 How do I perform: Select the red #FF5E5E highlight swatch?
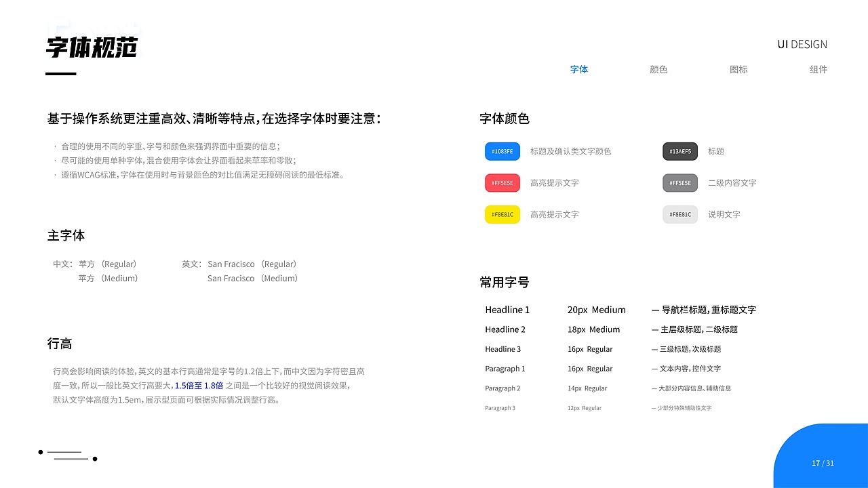pos(502,182)
